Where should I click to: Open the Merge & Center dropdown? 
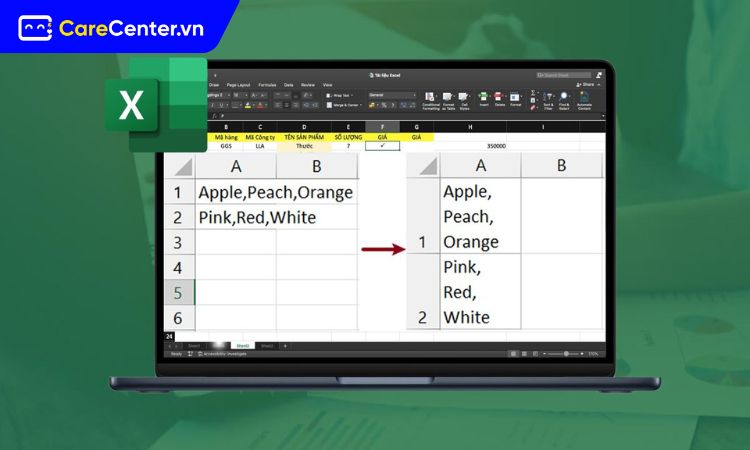356,104
